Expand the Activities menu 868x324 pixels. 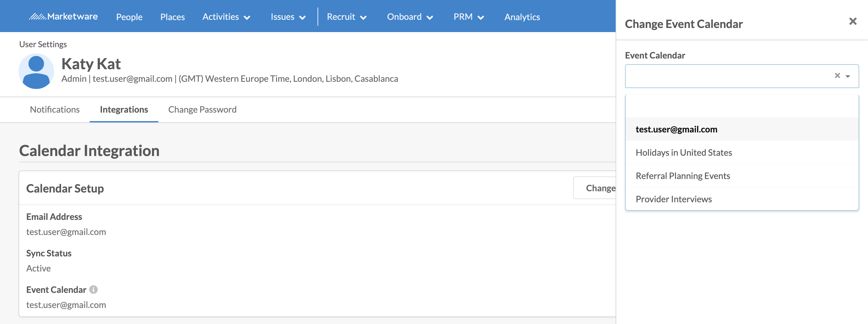point(226,17)
